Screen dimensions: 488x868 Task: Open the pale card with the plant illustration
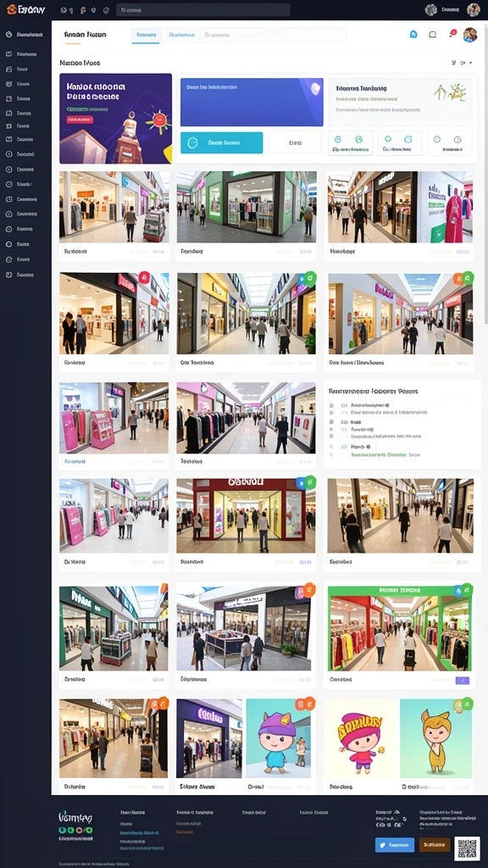click(x=400, y=102)
